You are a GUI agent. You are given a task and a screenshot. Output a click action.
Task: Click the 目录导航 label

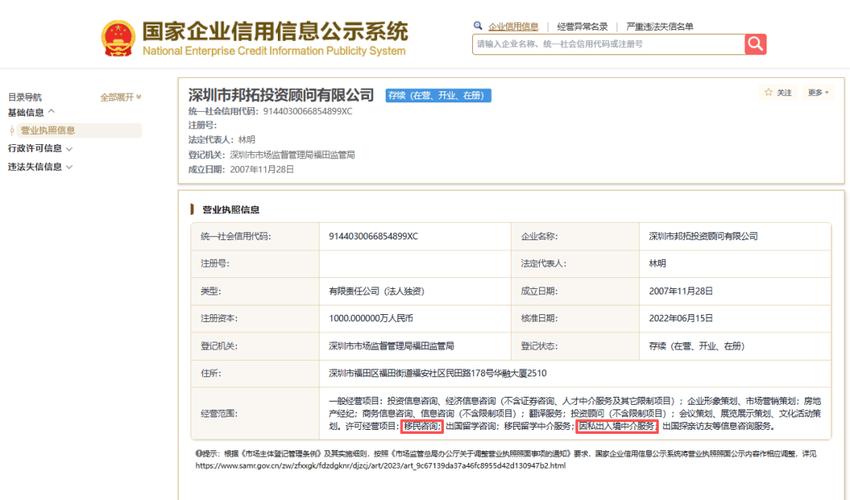(24, 97)
